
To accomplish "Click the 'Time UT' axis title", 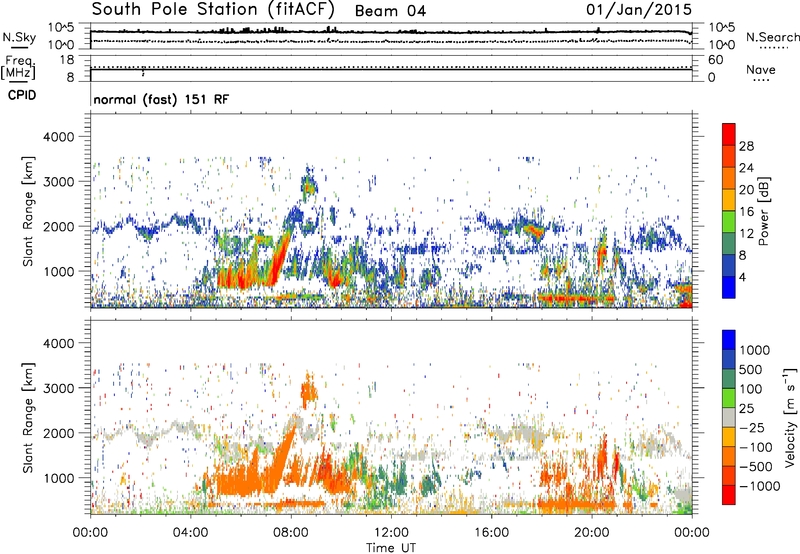I will click(x=391, y=548).
